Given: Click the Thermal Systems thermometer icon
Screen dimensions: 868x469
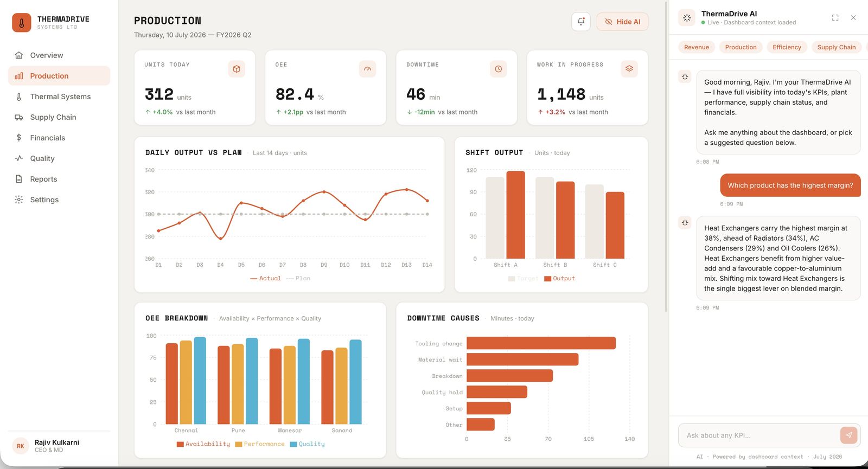Looking at the screenshot, I should click(19, 97).
